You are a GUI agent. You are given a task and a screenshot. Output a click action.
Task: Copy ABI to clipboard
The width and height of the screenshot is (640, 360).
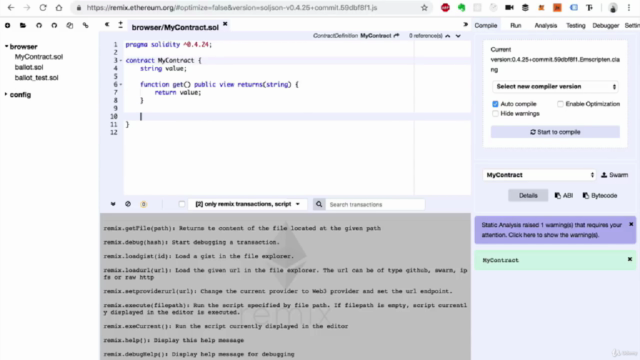click(x=564, y=196)
